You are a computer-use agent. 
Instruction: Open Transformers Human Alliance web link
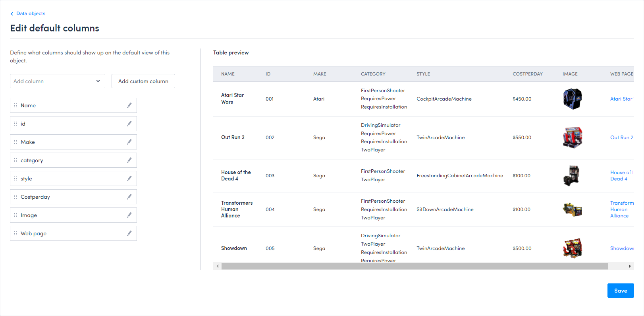pyautogui.click(x=622, y=209)
